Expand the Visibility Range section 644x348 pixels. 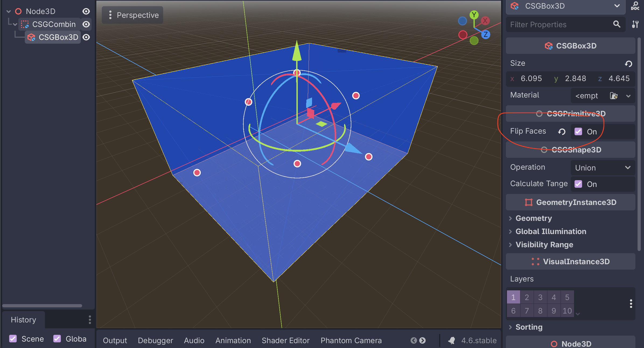point(544,245)
